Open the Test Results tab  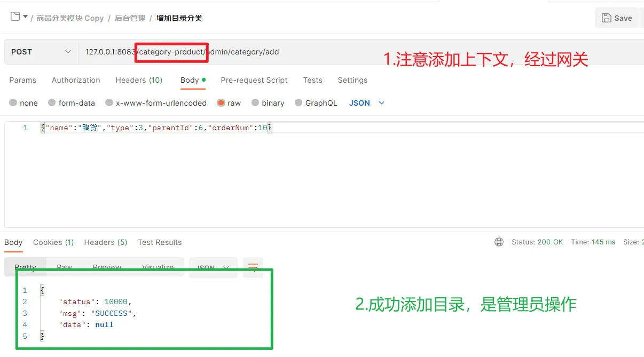[160, 242]
